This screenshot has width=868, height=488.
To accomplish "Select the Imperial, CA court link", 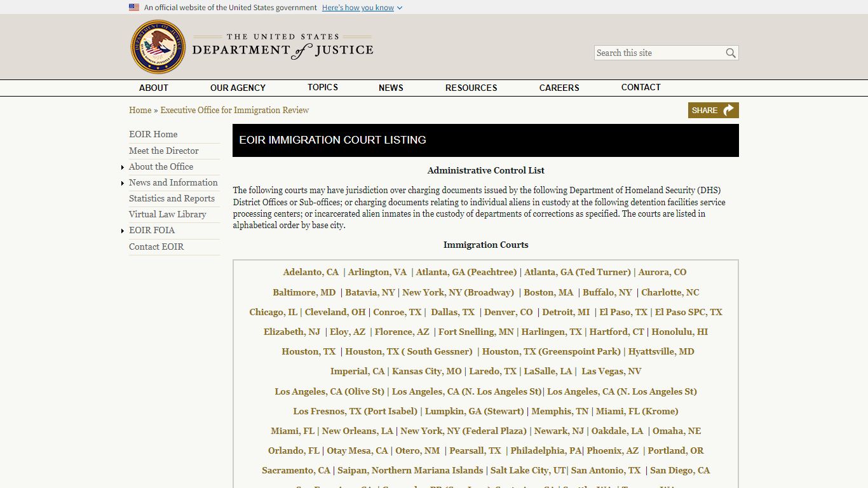I will pyautogui.click(x=358, y=371).
